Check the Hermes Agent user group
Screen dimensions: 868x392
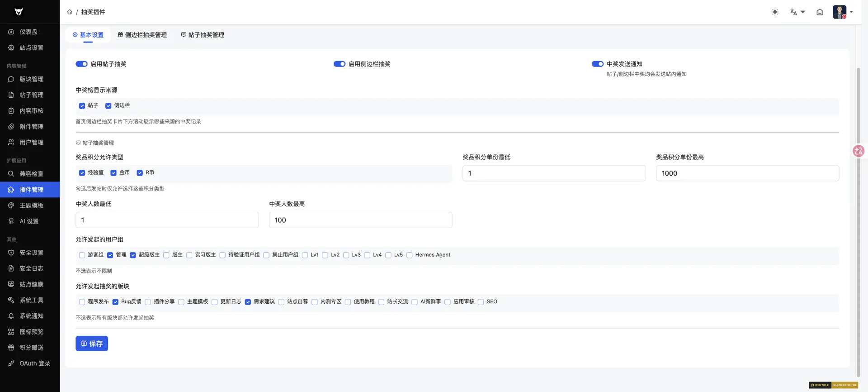coord(409,255)
